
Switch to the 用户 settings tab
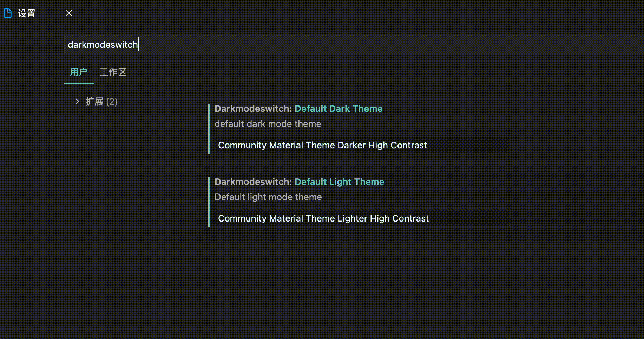[x=79, y=72]
